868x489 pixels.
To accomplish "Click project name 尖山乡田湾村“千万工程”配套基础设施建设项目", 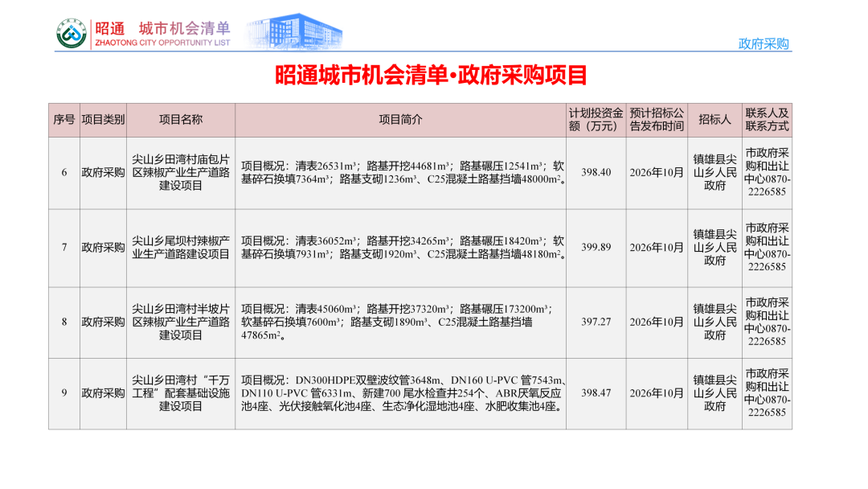I will [181, 393].
